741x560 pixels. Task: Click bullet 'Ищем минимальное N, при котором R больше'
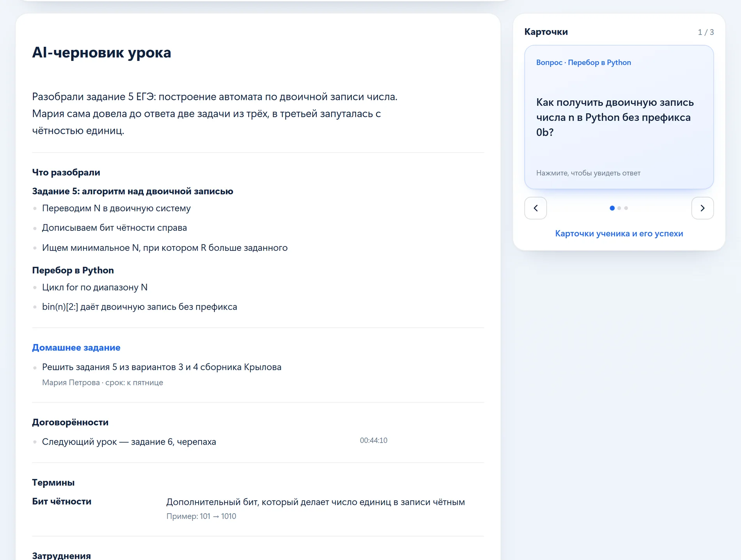point(165,248)
